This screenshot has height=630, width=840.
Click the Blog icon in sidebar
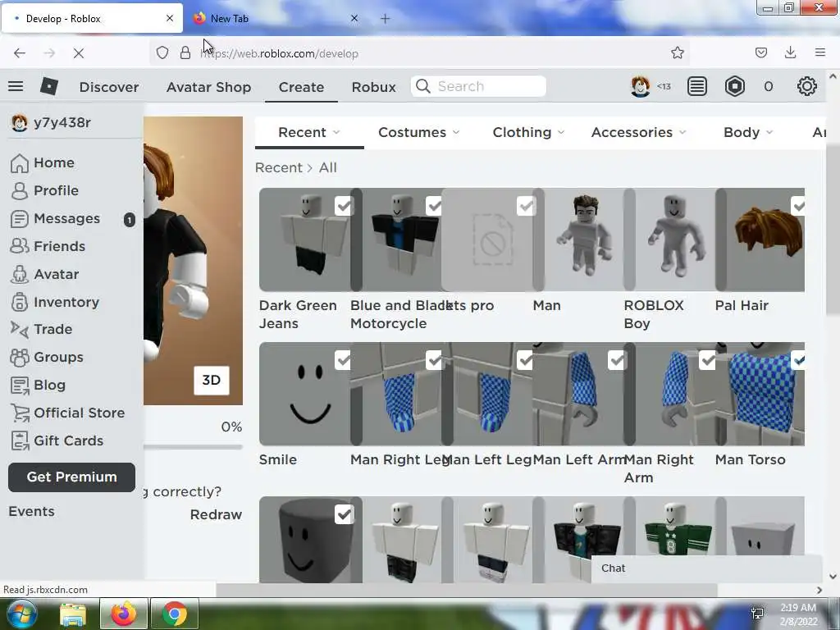(20, 386)
